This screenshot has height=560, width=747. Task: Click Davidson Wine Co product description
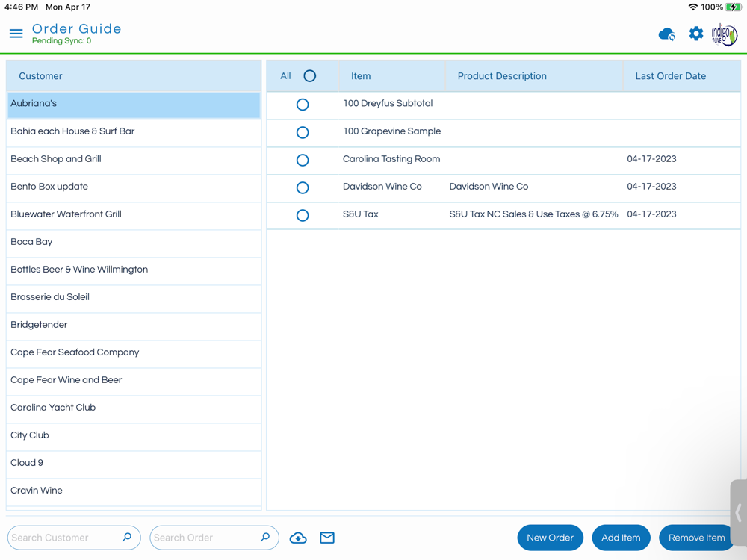[x=489, y=187]
